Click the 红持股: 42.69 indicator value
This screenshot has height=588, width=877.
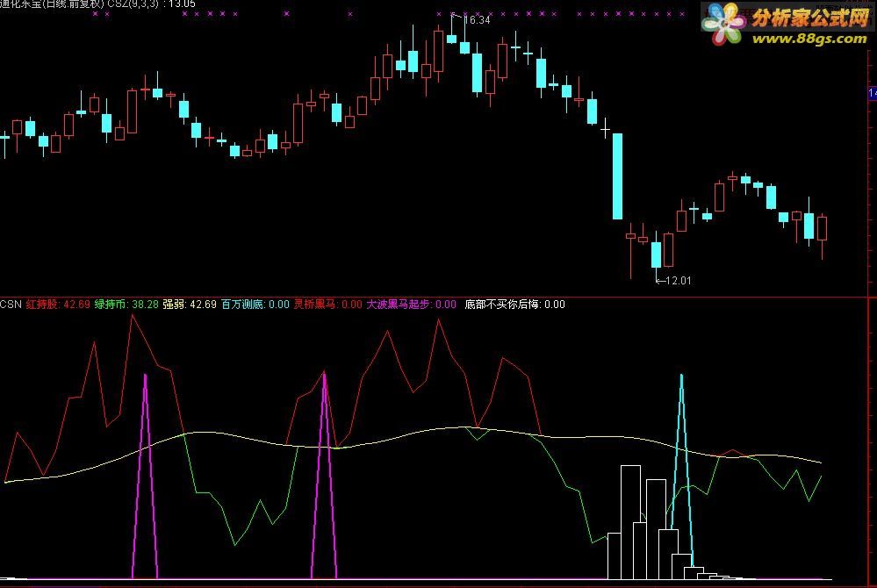click(x=58, y=305)
